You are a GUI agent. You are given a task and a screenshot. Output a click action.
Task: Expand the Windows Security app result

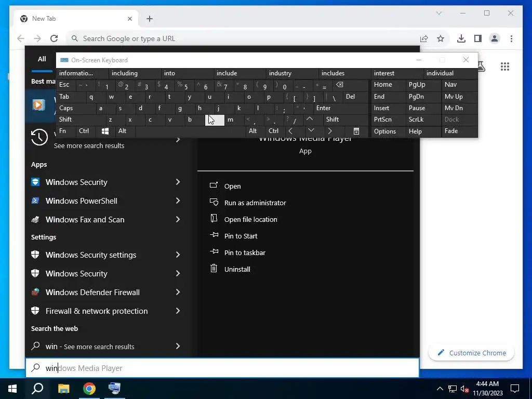coord(178,182)
